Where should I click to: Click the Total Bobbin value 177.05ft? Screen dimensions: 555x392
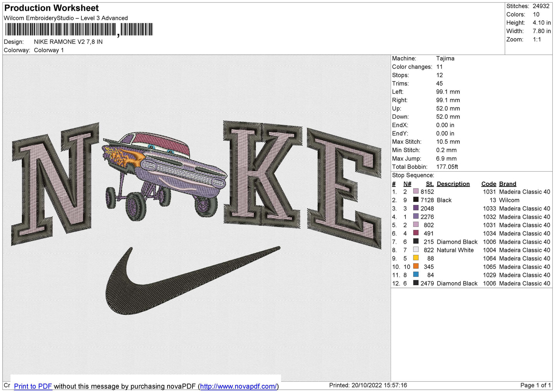(447, 167)
